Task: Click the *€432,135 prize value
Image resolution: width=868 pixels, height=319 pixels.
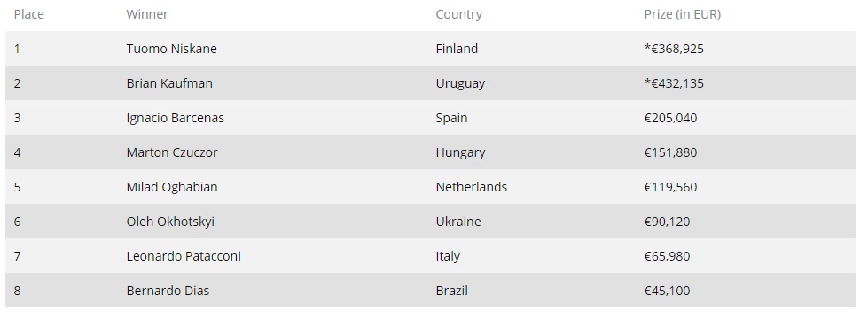Action: pyautogui.click(x=674, y=83)
